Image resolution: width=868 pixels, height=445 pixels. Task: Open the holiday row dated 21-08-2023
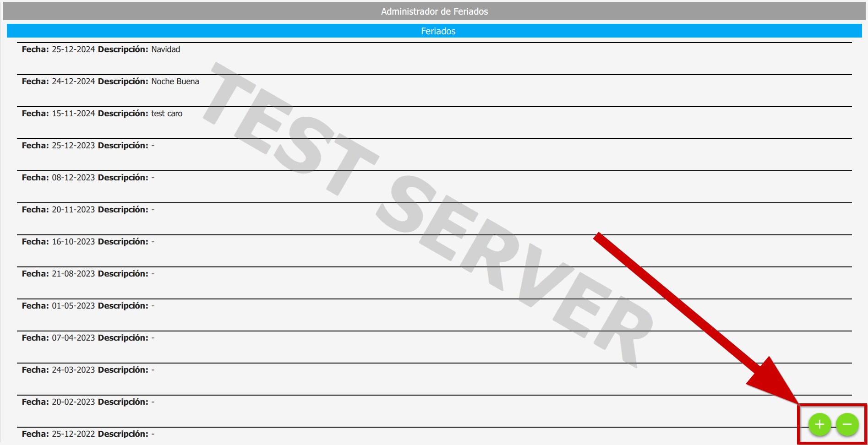(73, 274)
